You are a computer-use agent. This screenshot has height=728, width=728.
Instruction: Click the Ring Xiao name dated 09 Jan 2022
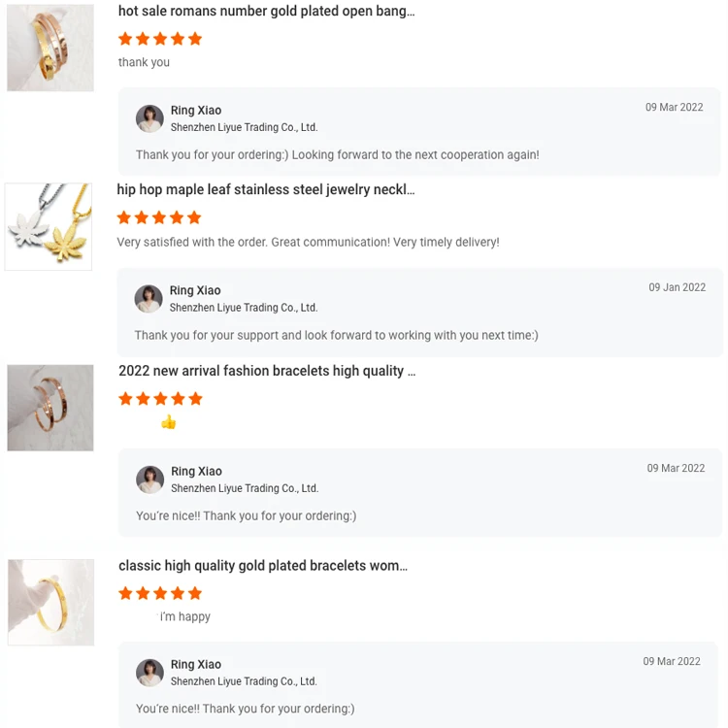tap(195, 290)
